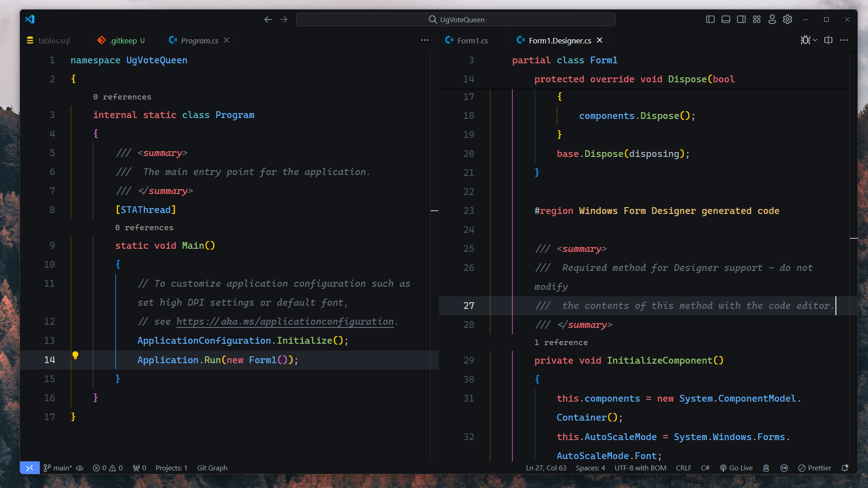Screen dimensions: 868x488
Task: Click the VS Code logo menu icon
Action: [30, 19]
